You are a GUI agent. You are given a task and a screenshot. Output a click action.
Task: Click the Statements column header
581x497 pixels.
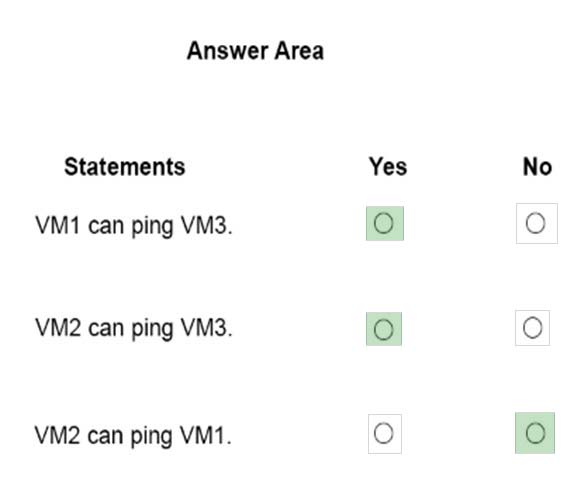pos(124,167)
